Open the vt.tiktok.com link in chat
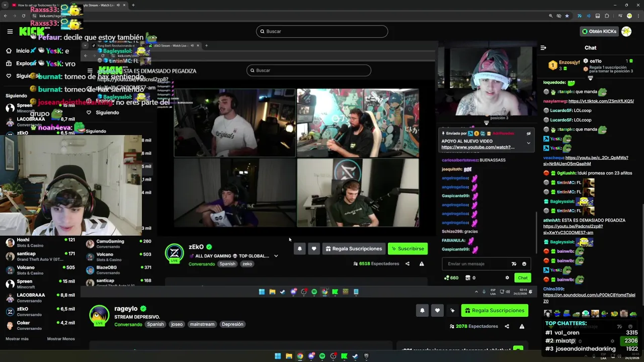644x362 pixels. 601,101
